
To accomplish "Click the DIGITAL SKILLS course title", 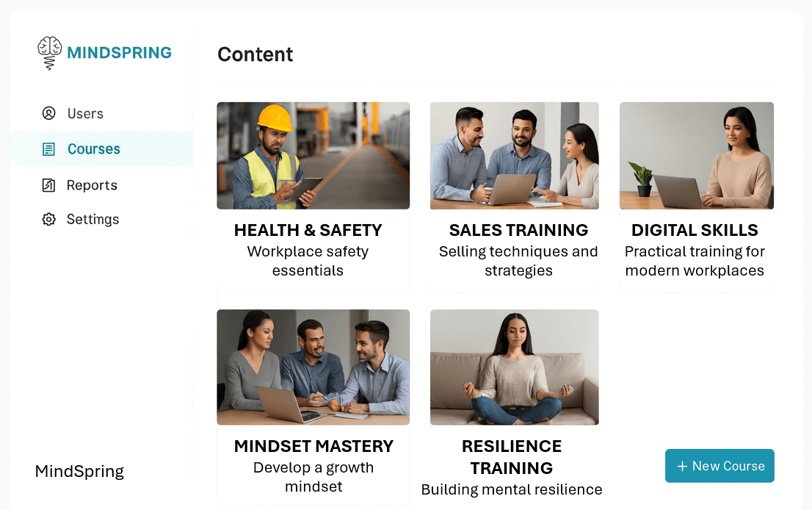I will pos(695,230).
